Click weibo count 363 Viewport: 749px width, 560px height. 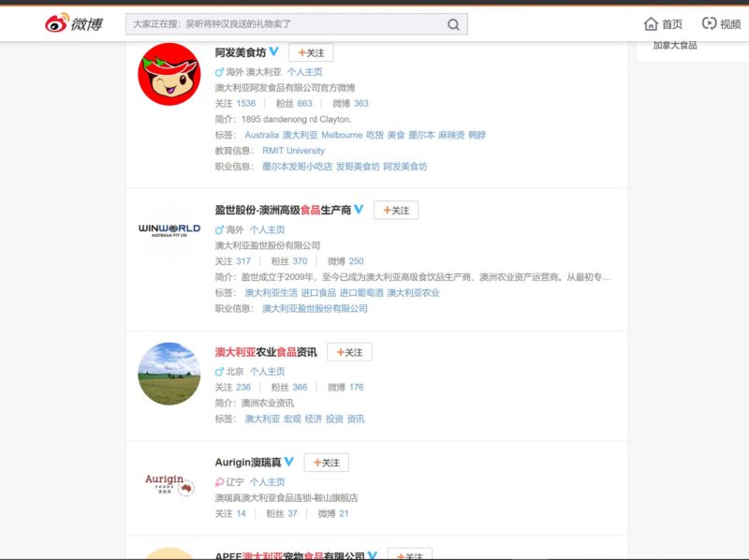click(360, 104)
